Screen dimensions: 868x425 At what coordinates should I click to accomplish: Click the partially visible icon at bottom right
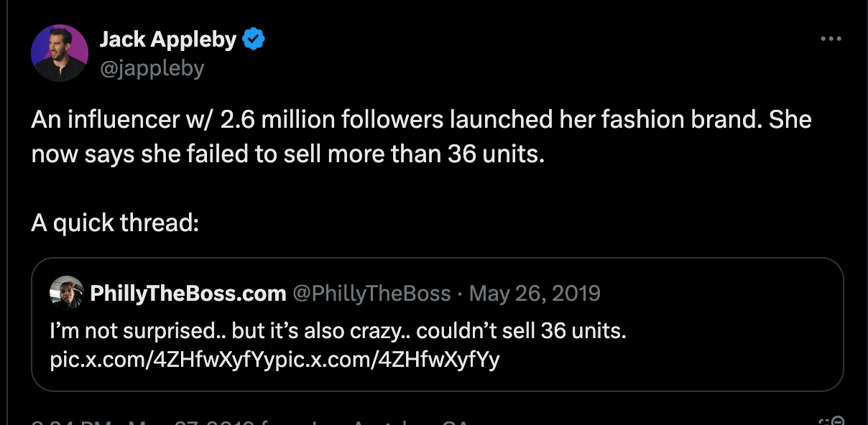[833, 421]
